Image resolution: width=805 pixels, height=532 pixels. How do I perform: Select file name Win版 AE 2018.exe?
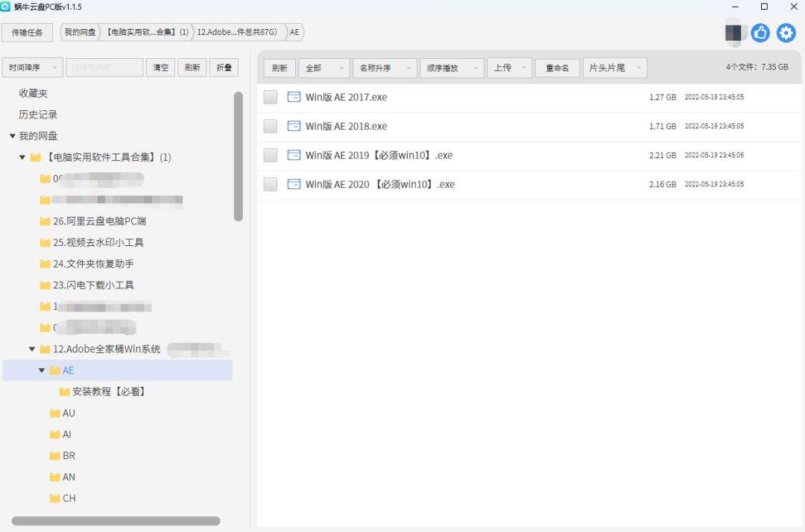tap(347, 126)
